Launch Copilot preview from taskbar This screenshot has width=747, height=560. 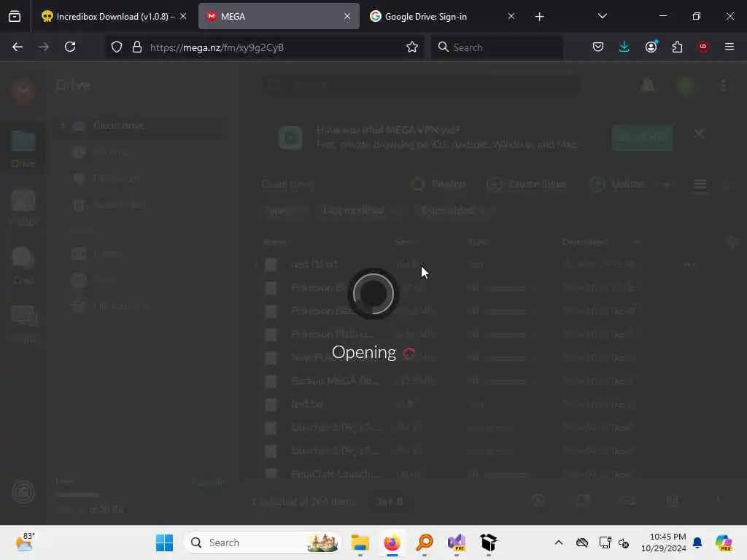point(724,542)
